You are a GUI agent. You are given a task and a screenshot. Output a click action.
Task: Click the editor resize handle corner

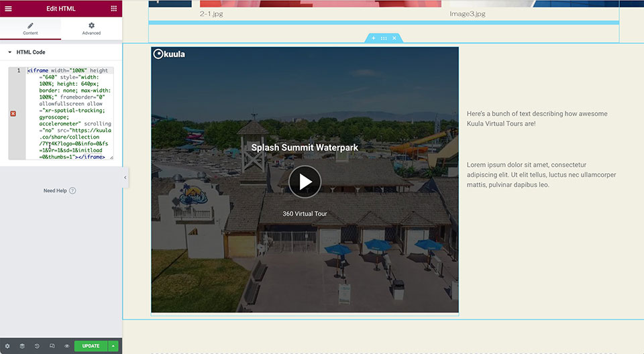click(x=112, y=158)
